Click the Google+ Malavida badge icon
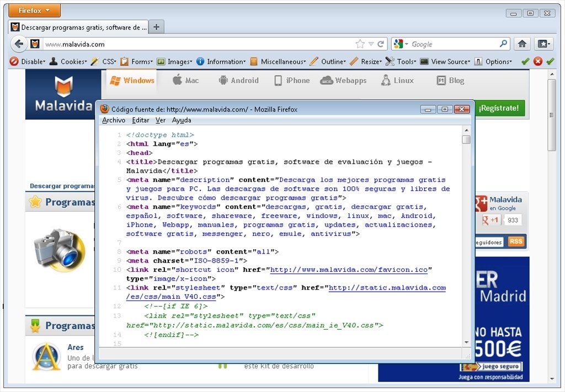The width and height of the screenshot is (565, 392). 481,204
